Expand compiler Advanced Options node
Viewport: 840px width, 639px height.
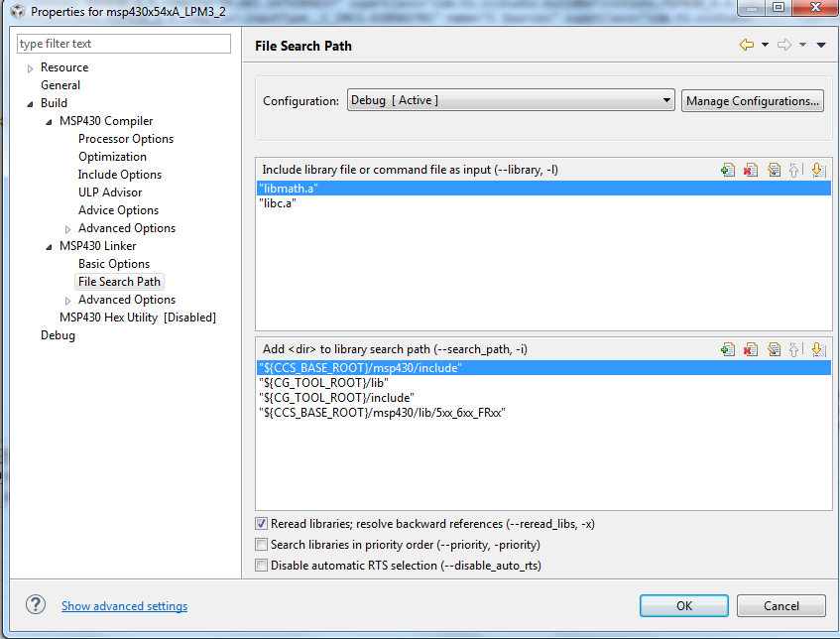click(x=67, y=229)
